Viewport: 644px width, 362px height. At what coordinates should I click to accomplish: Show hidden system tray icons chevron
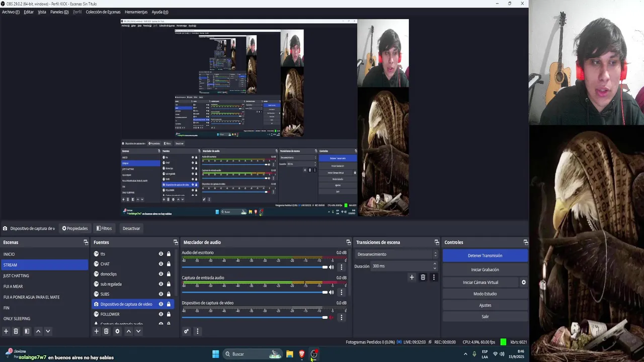coord(465,354)
